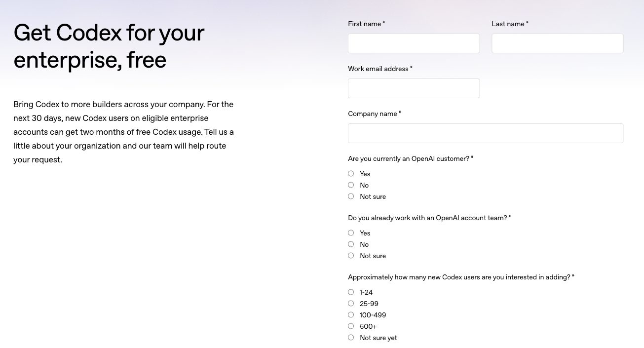Click the 'Company name *' label
Screen dimensions: 644x348
(375, 114)
